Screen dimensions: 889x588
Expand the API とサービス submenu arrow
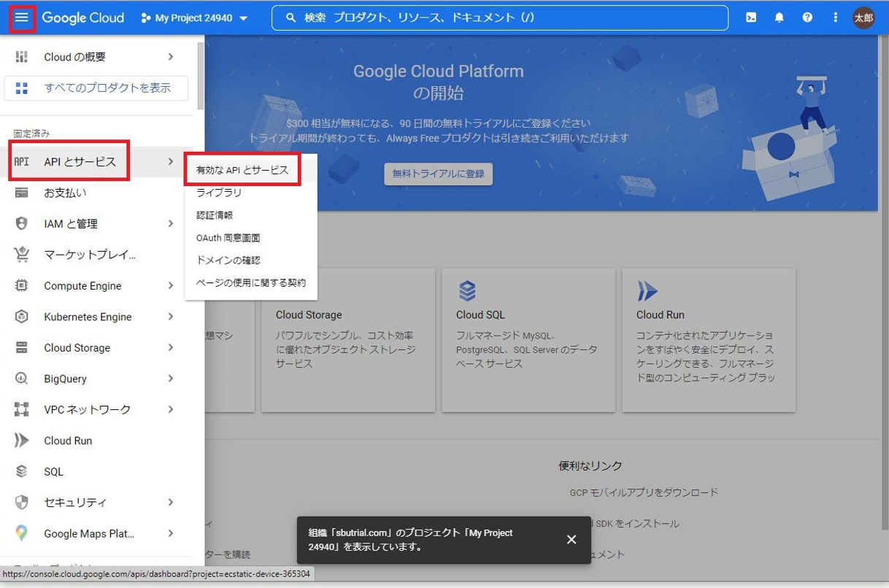(x=171, y=161)
